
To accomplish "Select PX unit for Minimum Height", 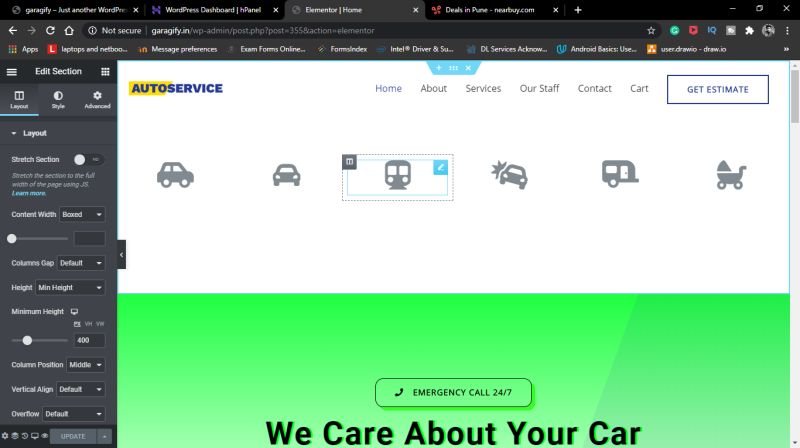I will [77, 324].
